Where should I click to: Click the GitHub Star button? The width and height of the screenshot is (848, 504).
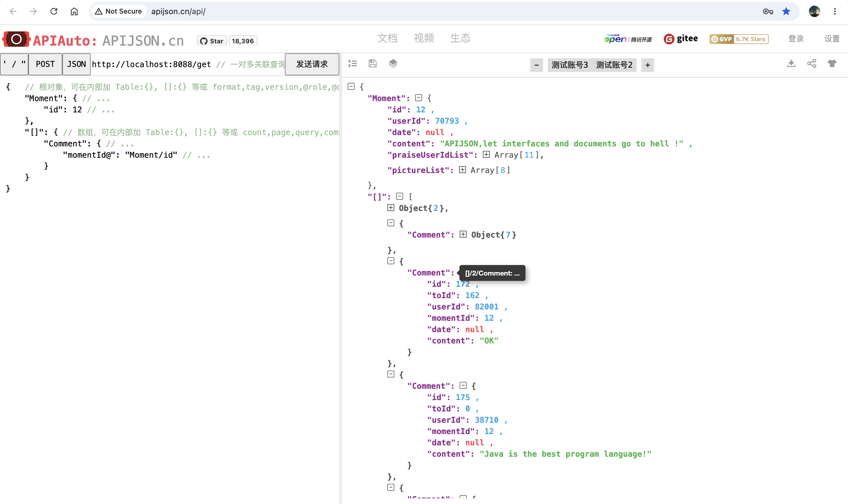(x=211, y=41)
